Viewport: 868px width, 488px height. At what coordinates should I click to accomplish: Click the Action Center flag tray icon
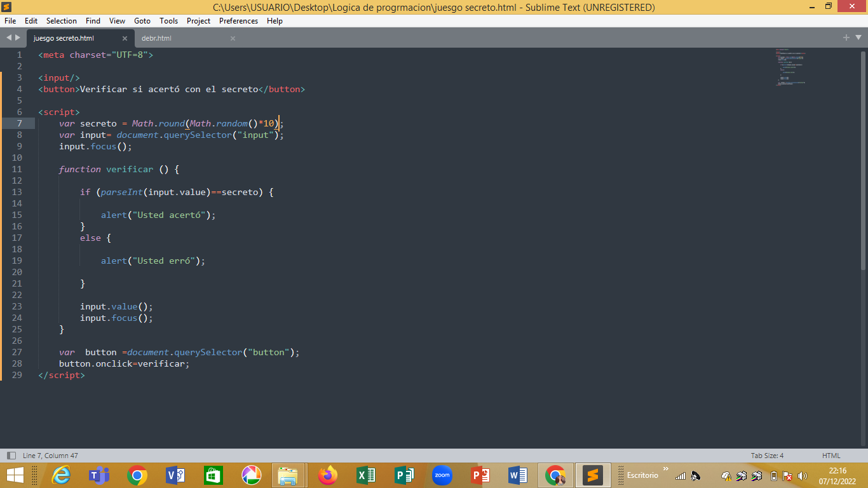(787, 476)
